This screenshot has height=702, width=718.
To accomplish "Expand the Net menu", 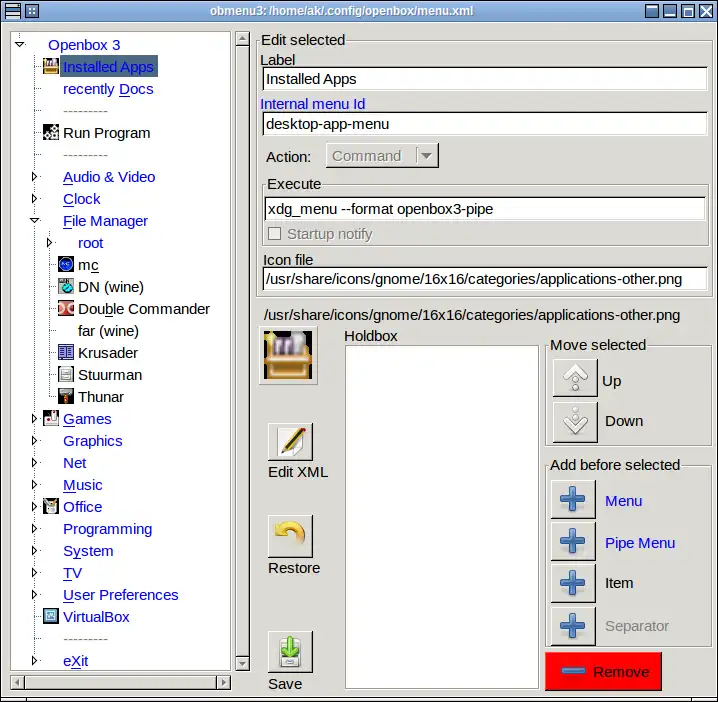I will coord(34,462).
